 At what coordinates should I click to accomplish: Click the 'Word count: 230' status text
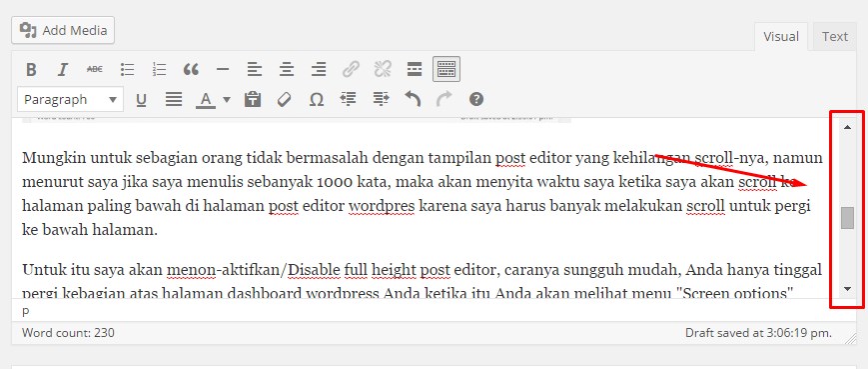(68, 333)
